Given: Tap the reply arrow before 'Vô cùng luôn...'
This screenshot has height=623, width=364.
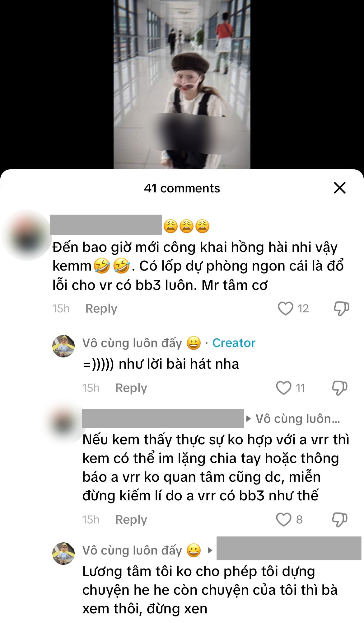Looking at the screenshot, I should click(x=248, y=419).
